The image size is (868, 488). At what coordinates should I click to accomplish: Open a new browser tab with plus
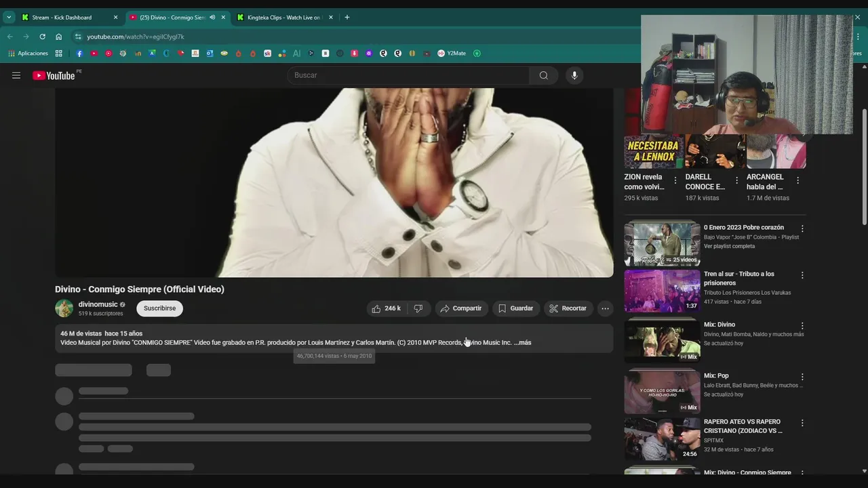pos(347,18)
